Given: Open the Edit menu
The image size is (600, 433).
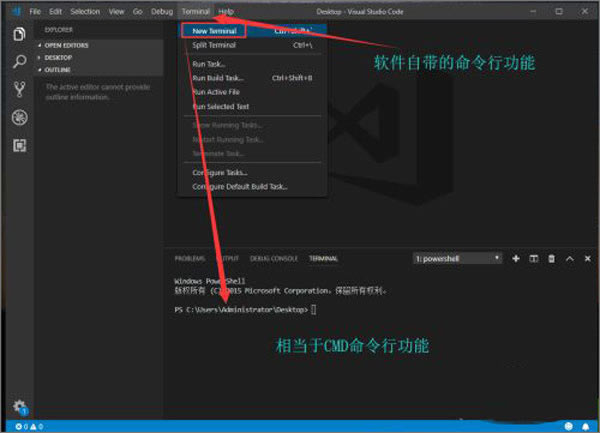Looking at the screenshot, I should [x=55, y=12].
